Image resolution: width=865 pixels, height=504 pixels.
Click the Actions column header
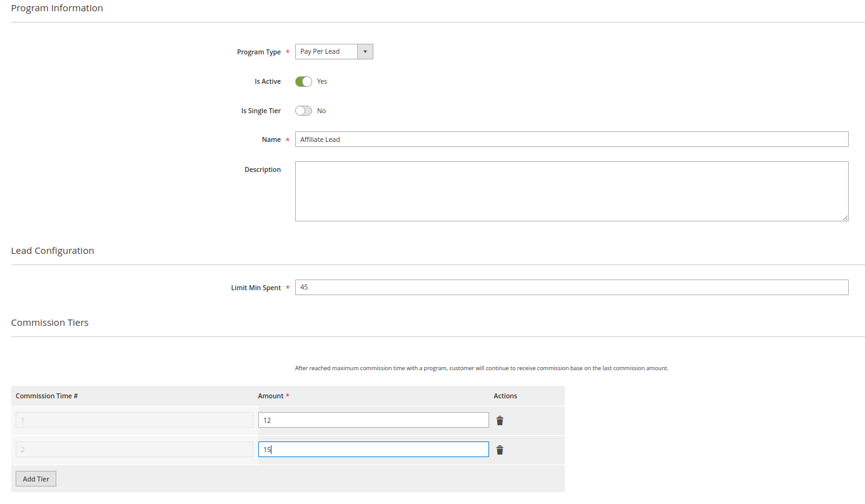click(505, 396)
